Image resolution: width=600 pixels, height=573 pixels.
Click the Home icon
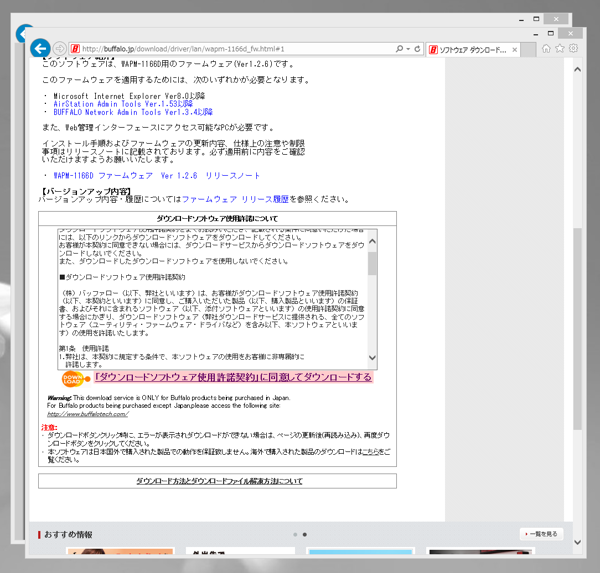[x=546, y=49]
